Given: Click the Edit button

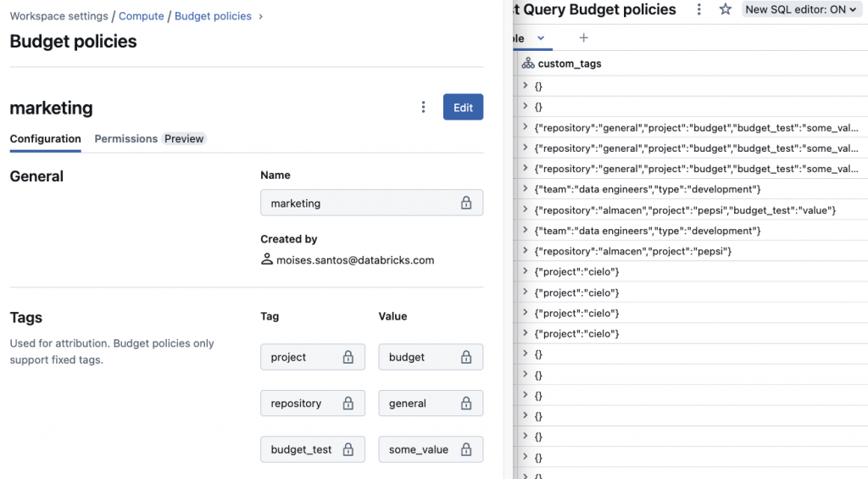Looking at the screenshot, I should (x=463, y=107).
